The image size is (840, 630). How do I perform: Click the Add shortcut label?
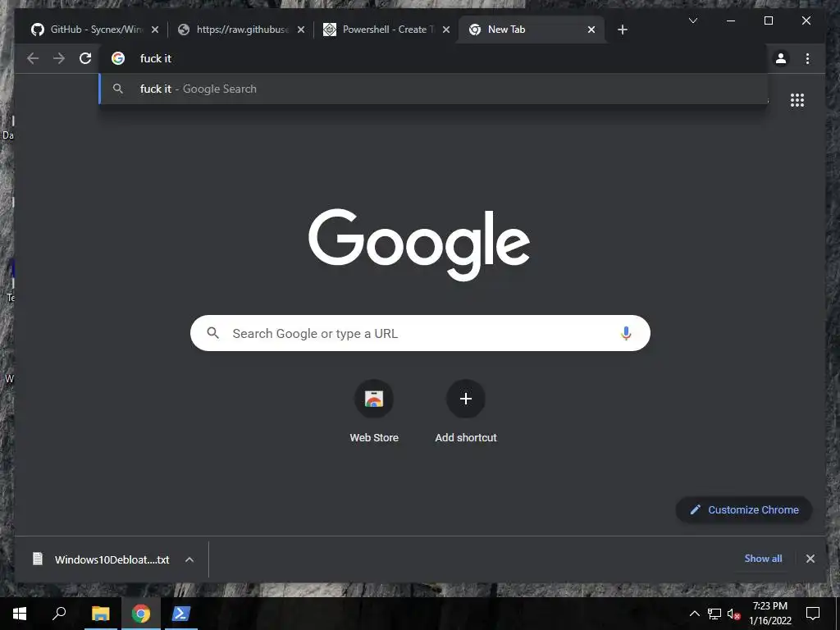click(466, 438)
